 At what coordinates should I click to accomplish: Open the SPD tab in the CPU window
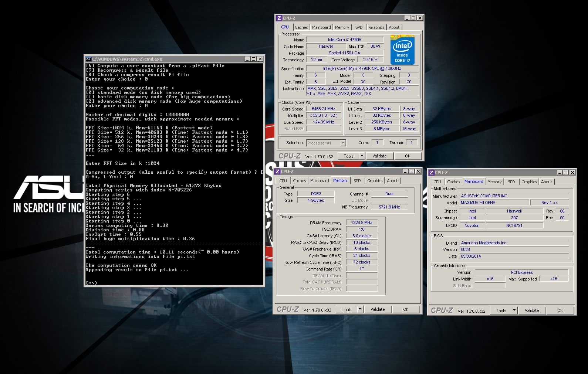(359, 27)
